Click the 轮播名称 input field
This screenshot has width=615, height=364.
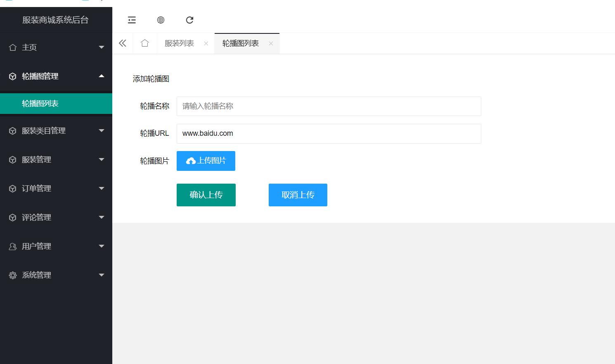pos(329,106)
